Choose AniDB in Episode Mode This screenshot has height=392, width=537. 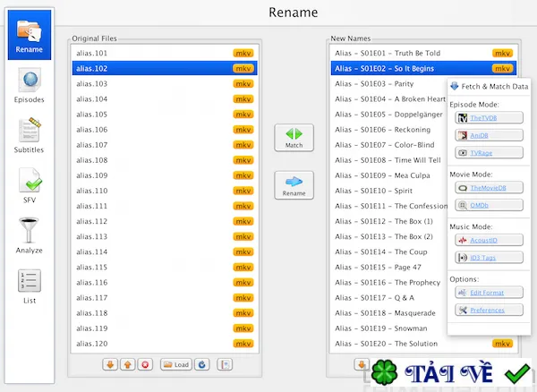489,135
